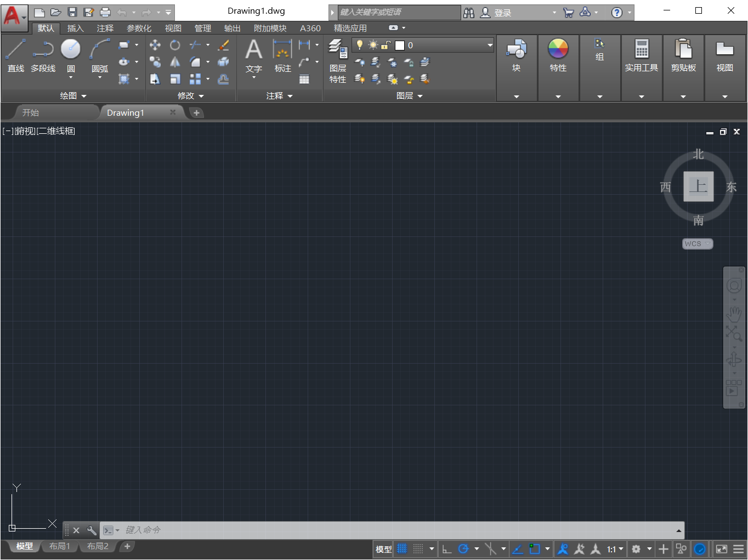Click the white layer color swatch
Screen dimensions: 748x560
point(400,45)
